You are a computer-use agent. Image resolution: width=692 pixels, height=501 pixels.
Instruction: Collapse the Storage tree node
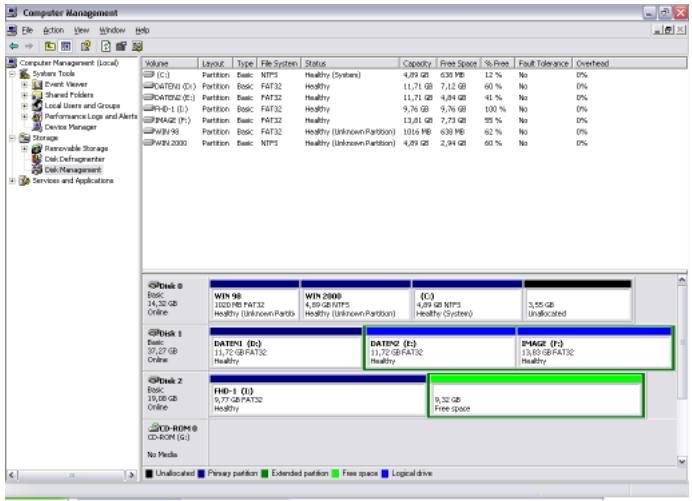click(x=13, y=138)
